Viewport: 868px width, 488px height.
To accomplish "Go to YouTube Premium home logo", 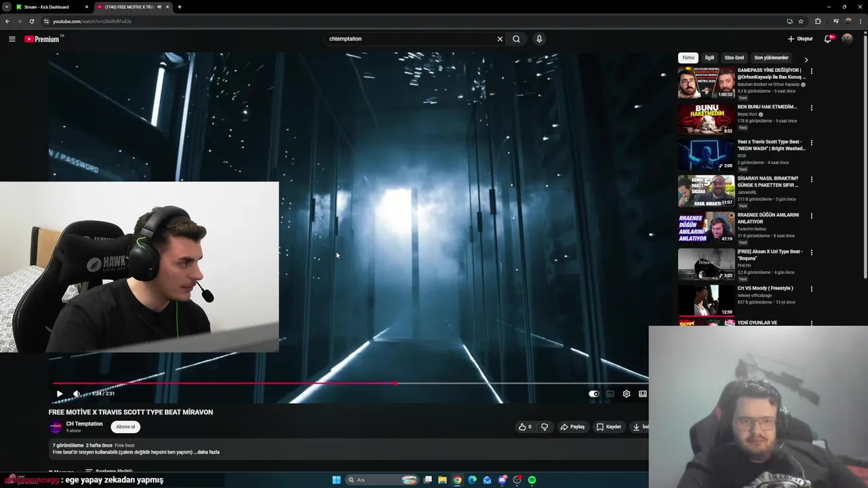I will [x=43, y=39].
